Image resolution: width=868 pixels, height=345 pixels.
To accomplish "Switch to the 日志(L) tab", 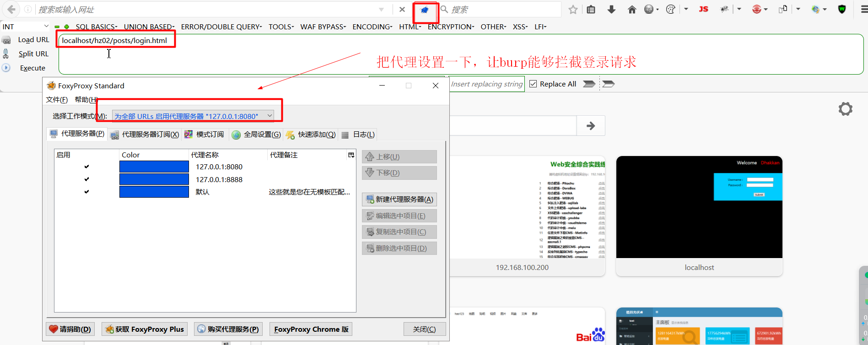I will tap(358, 134).
